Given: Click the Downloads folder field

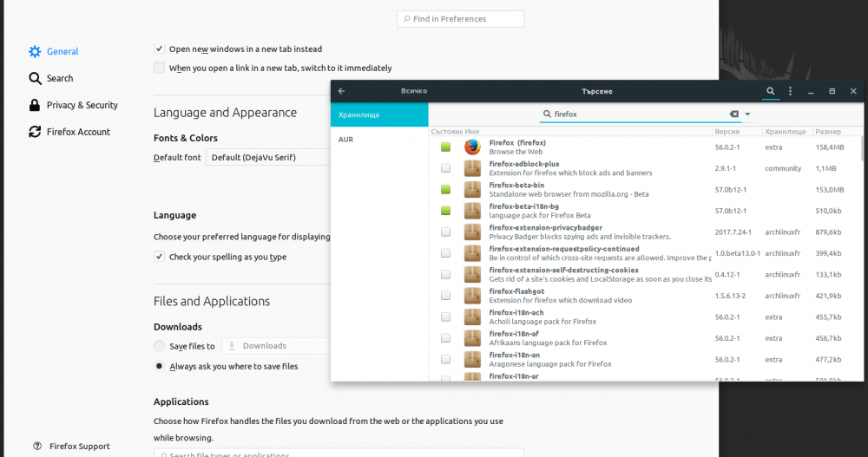Looking at the screenshot, I should [276, 346].
